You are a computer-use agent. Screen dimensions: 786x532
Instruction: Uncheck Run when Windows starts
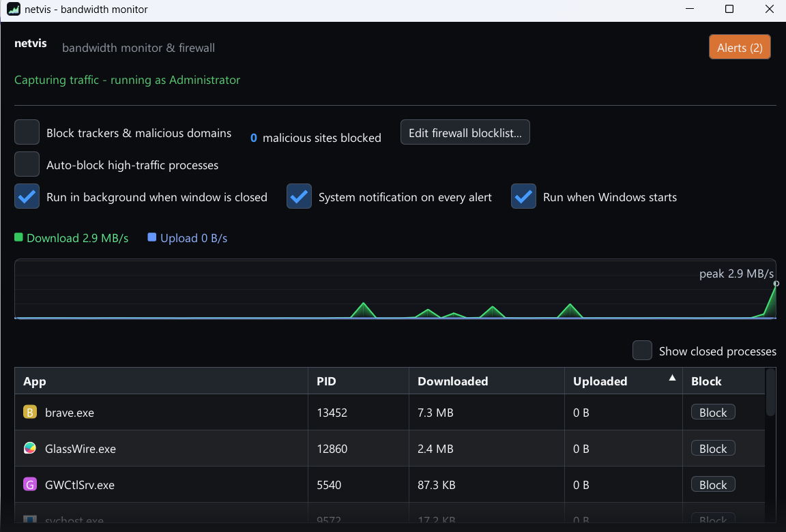(x=524, y=196)
